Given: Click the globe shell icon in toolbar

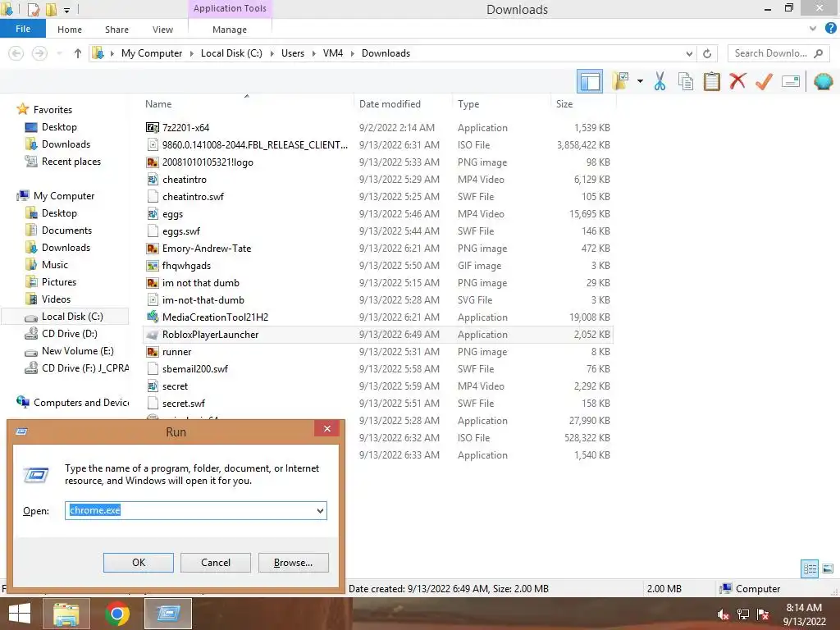Looking at the screenshot, I should (823, 81).
